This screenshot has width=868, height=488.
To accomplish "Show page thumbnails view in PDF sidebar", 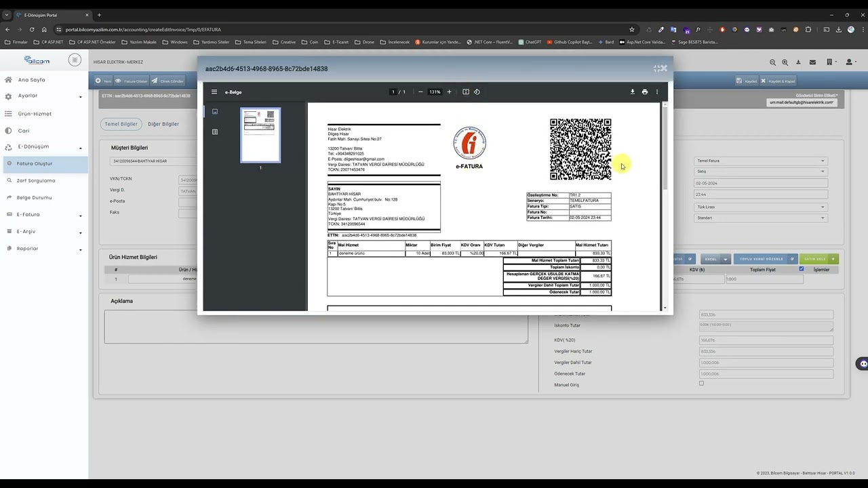I will (x=215, y=112).
